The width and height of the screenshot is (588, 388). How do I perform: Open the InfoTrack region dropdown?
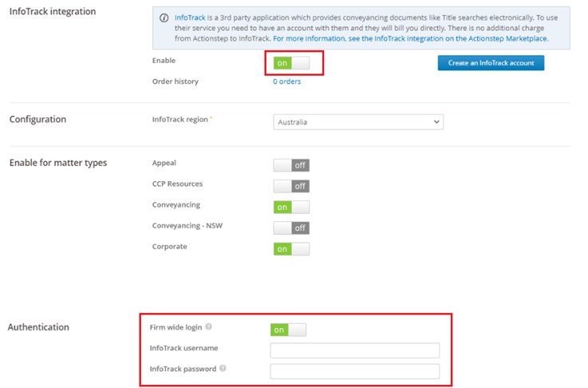point(358,122)
